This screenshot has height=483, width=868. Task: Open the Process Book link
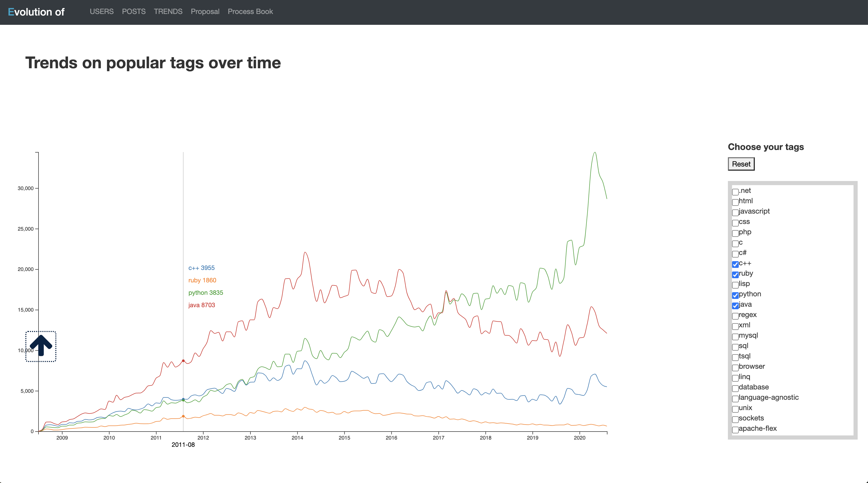tap(250, 11)
